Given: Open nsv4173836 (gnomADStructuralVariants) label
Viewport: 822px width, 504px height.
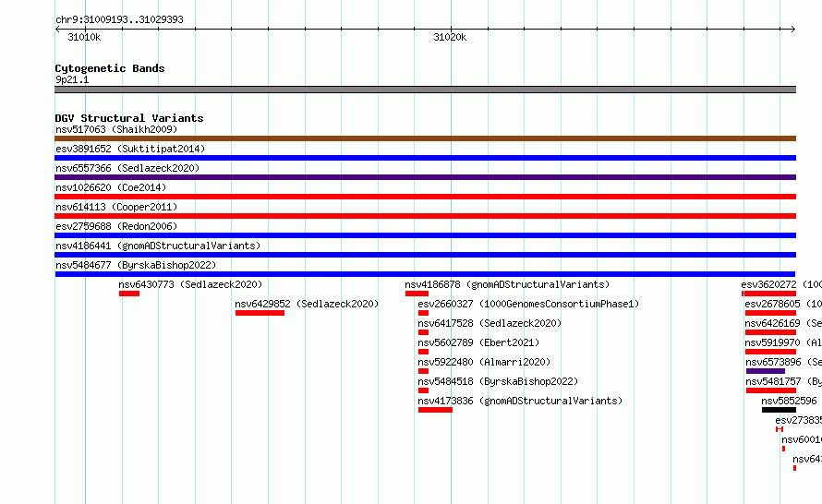Looking at the screenshot, I should pos(520,401).
